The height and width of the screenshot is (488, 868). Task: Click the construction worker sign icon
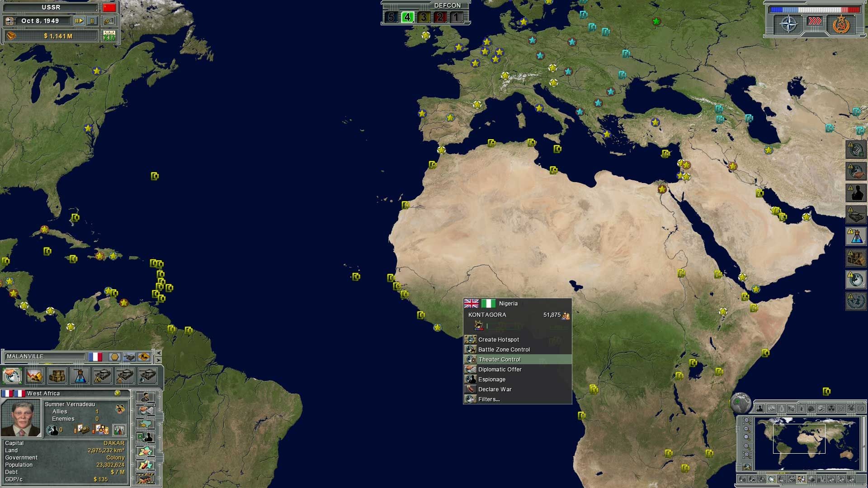[144, 357]
